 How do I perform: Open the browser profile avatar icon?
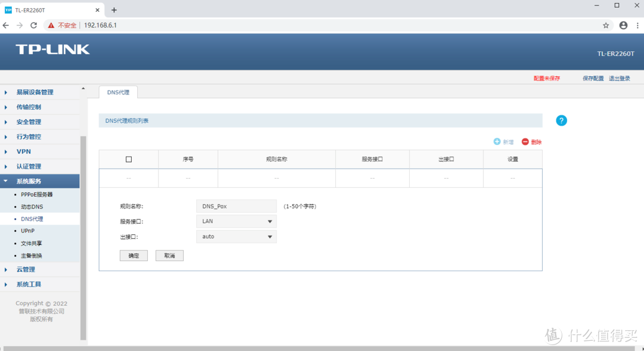[623, 26]
